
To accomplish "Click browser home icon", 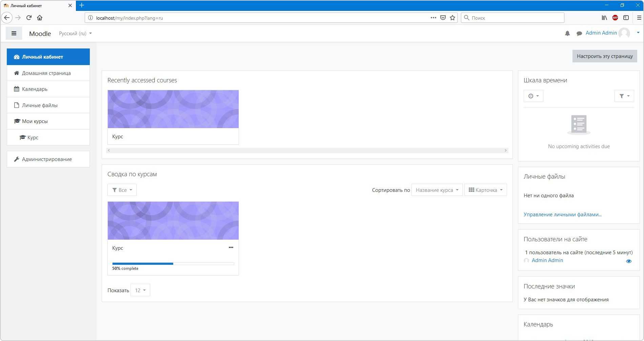I will 40,18.
